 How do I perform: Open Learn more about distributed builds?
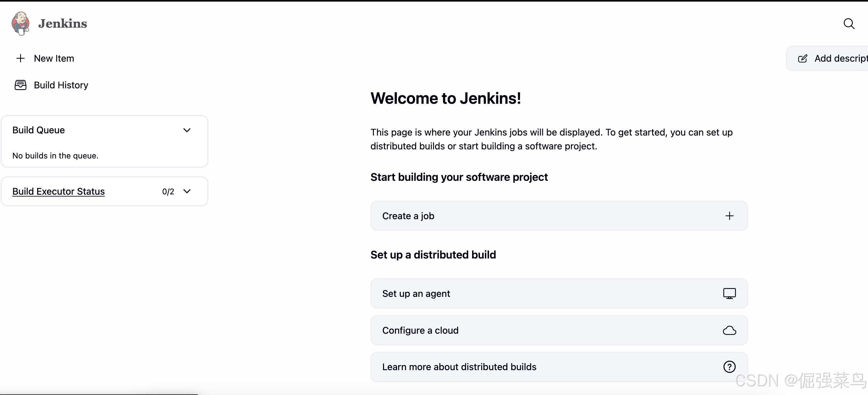tap(459, 367)
